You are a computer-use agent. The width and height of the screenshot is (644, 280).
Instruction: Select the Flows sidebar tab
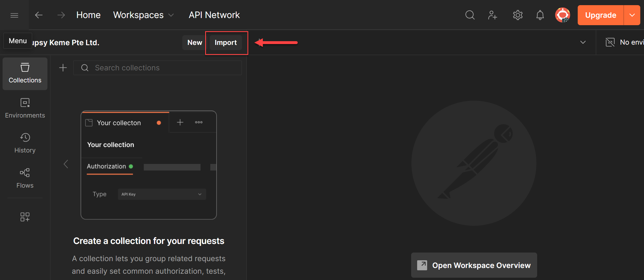coord(25,178)
